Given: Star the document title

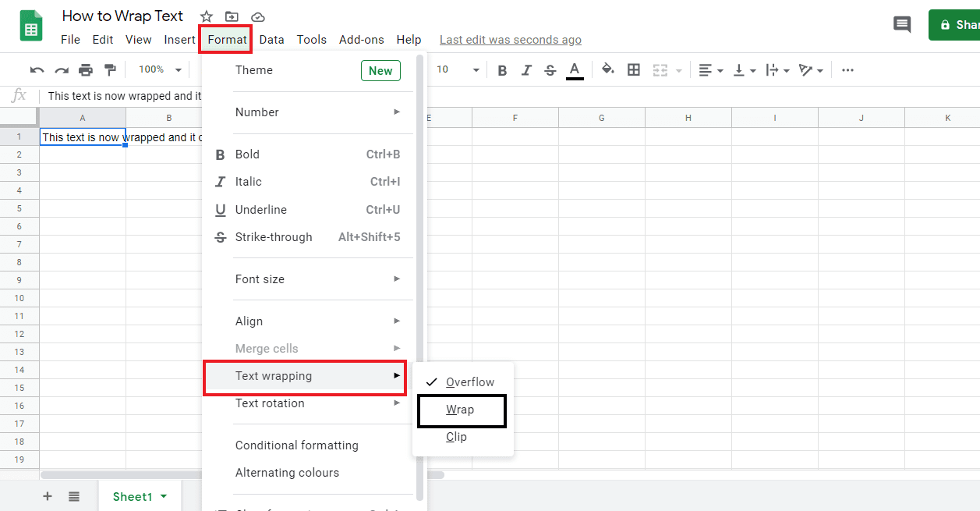Looking at the screenshot, I should pyautogui.click(x=207, y=16).
